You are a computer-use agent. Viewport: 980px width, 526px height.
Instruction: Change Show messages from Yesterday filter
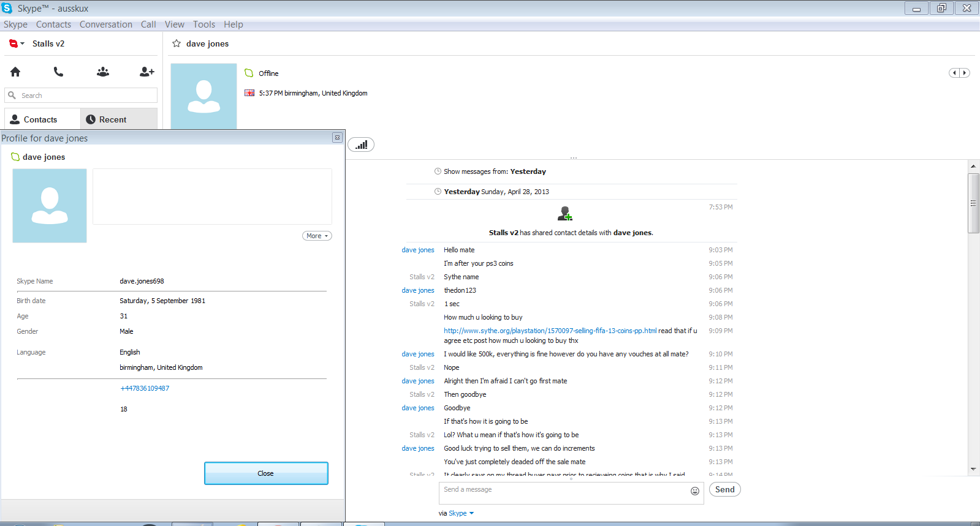[528, 171]
